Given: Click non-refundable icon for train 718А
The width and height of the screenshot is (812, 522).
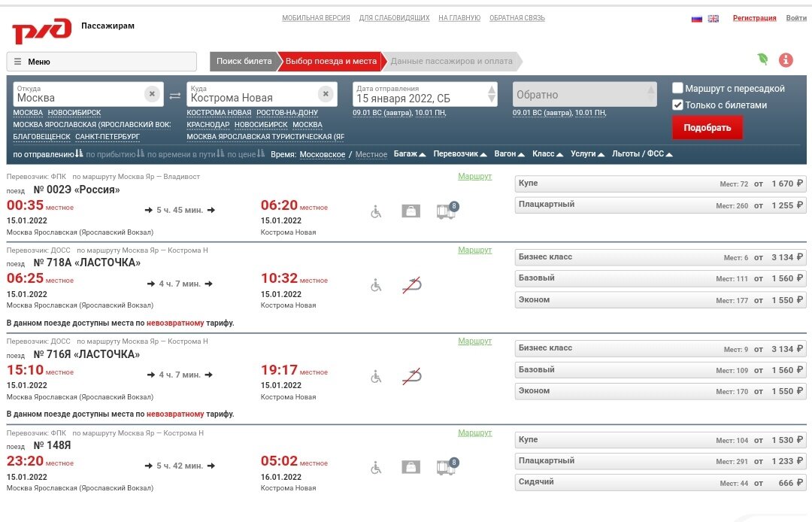Looking at the screenshot, I should click(x=412, y=285).
